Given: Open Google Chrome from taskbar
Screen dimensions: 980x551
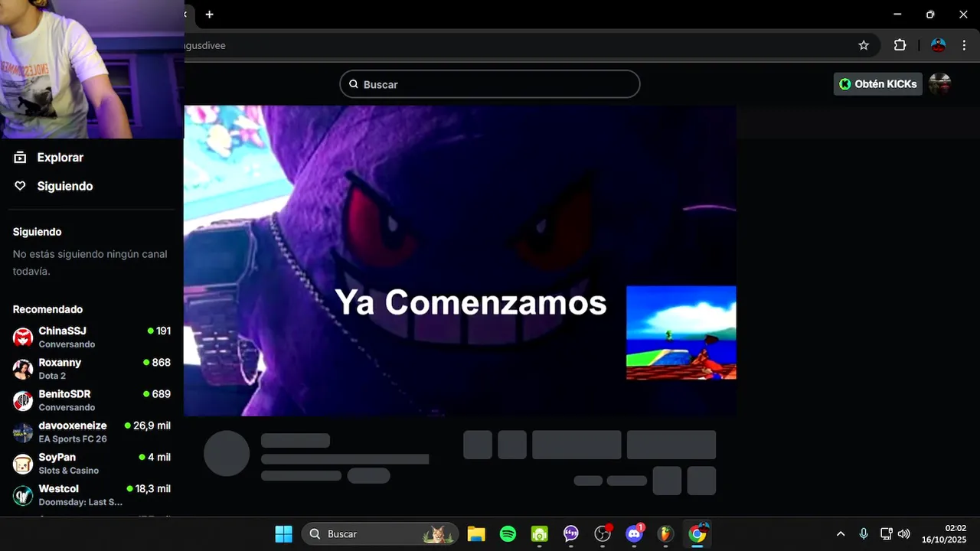Looking at the screenshot, I should click(697, 533).
